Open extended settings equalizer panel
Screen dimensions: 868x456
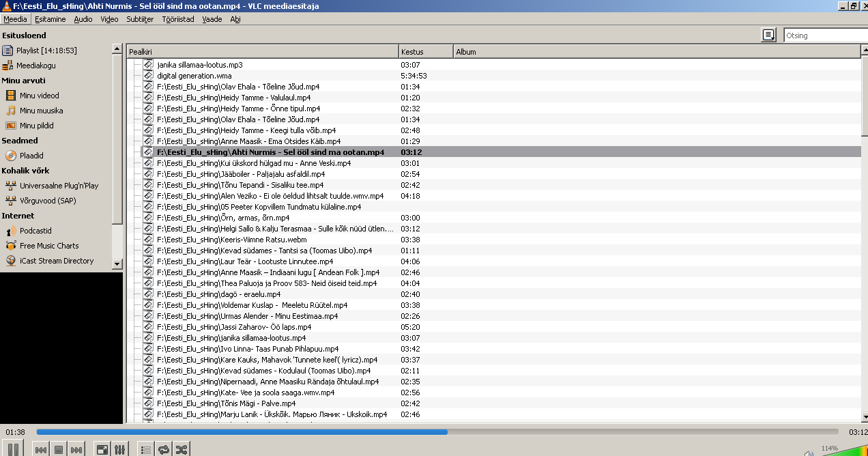pos(119,450)
